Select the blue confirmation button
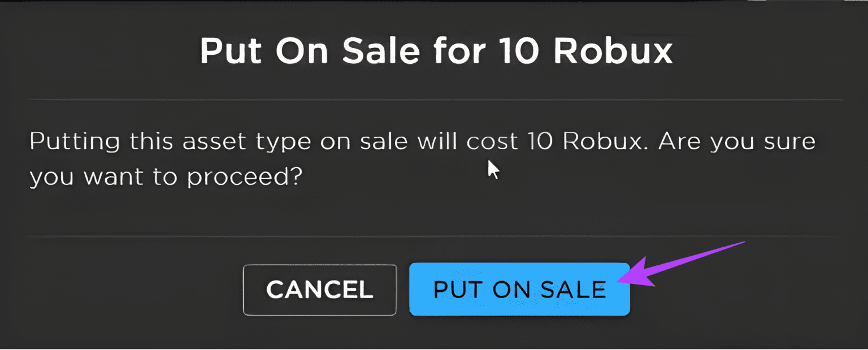Screen dimensions: 868x350 pyautogui.click(x=519, y=289)
